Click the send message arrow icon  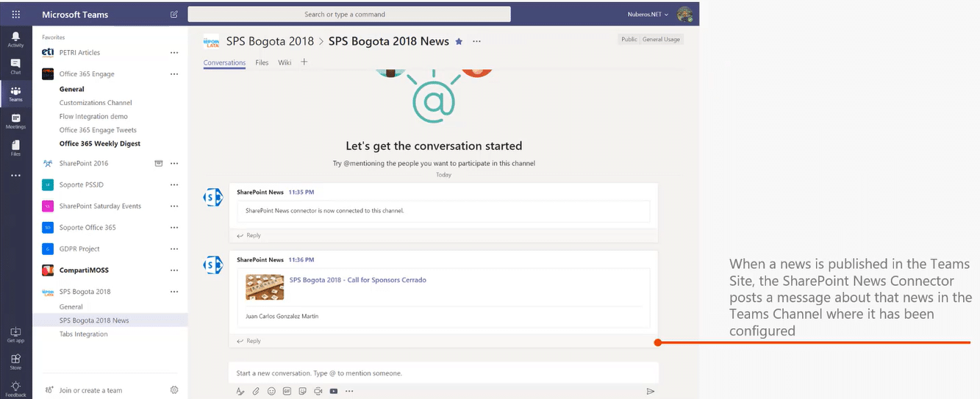[x=650, y=391]
